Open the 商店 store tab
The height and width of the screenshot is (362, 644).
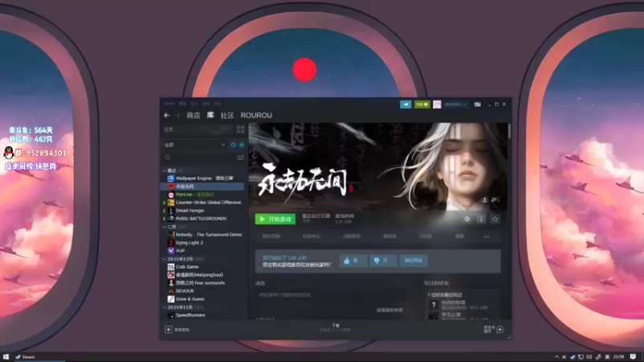[x=193, y=115]
